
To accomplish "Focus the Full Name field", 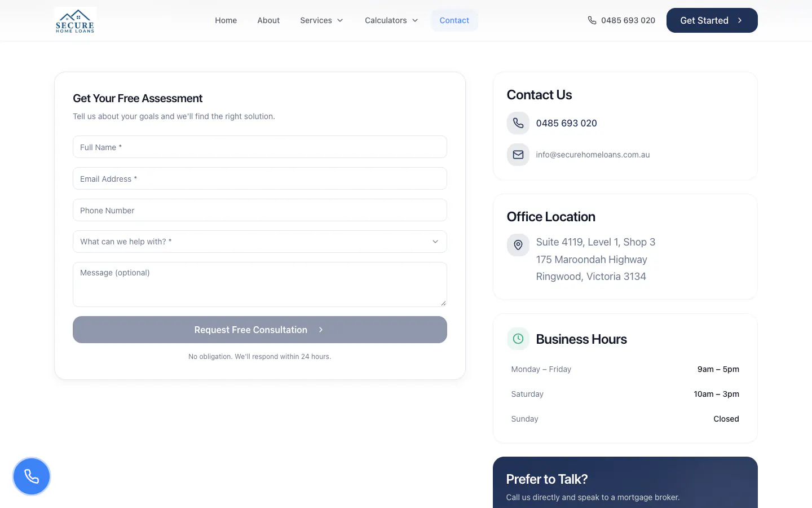I will [260, 147].
